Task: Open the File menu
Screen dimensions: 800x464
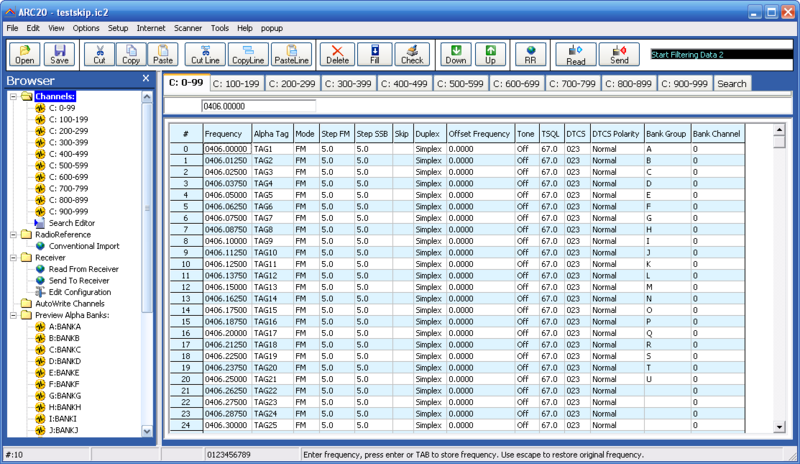Action: click(x=12, y=28)
